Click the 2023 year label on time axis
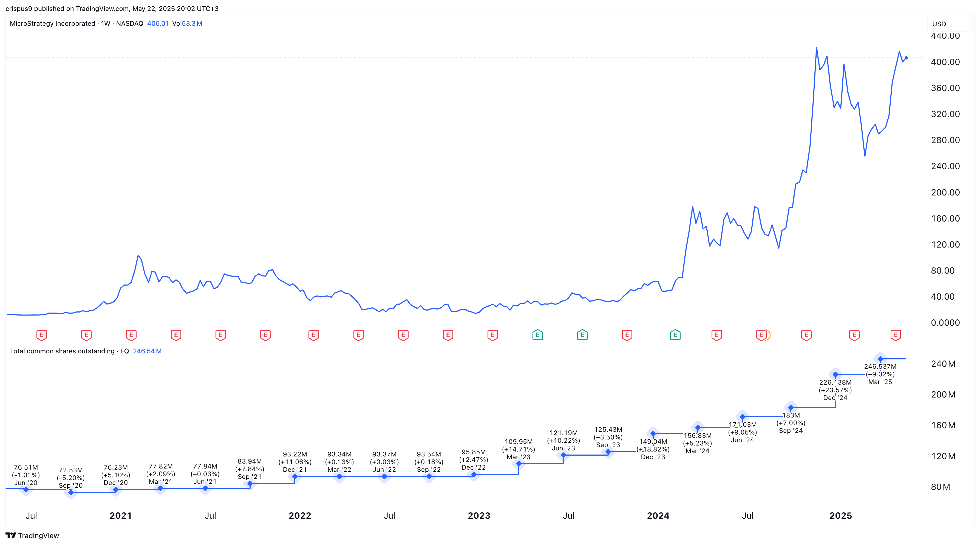Image resolution: width=980 pixels, height=545 pixels. 479,516
